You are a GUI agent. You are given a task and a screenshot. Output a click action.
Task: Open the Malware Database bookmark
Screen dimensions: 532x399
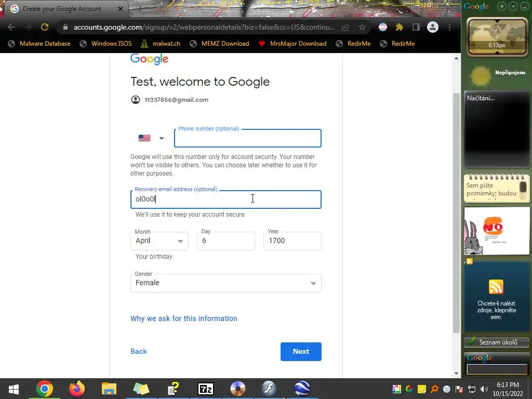point(39,44)
